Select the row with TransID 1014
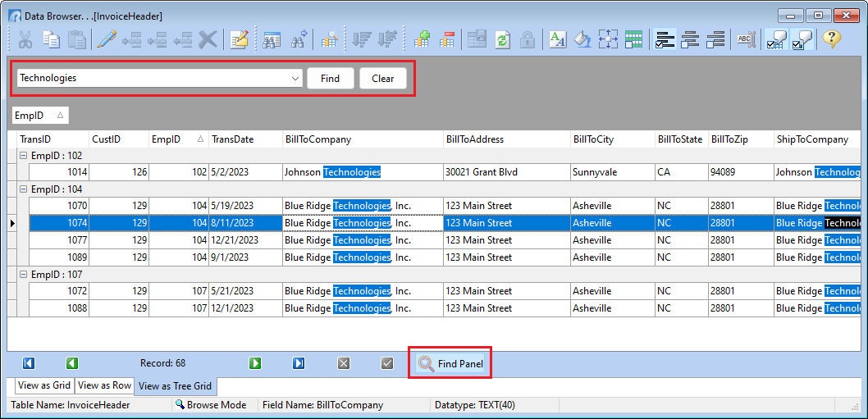Image resolution: width=868 pixels, height=419 pixels. 445,172
